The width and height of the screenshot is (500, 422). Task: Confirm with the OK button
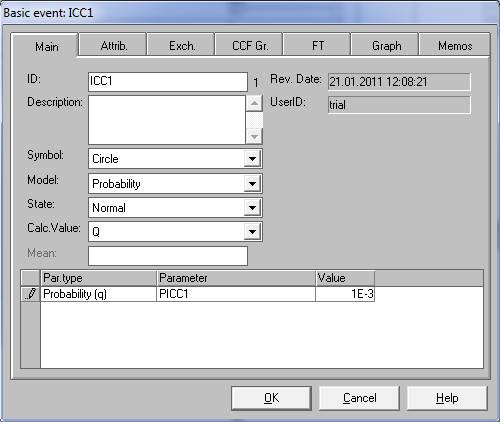(271, 398)
